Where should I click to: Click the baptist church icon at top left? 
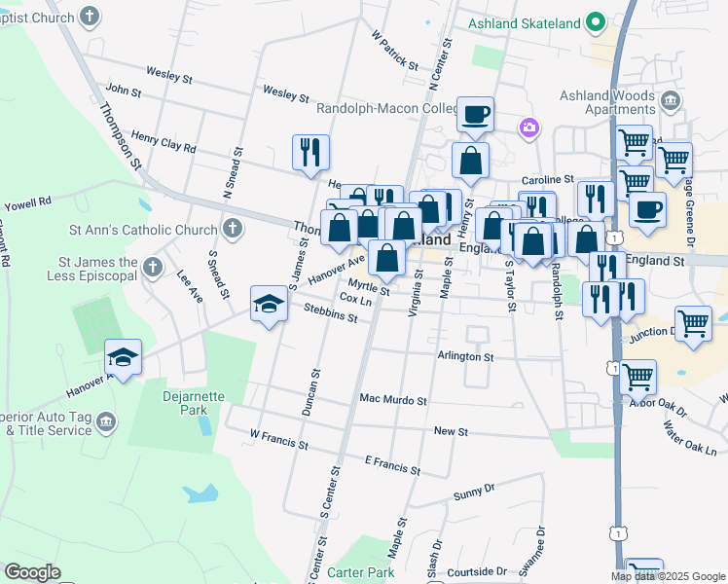tap(90, 17)
